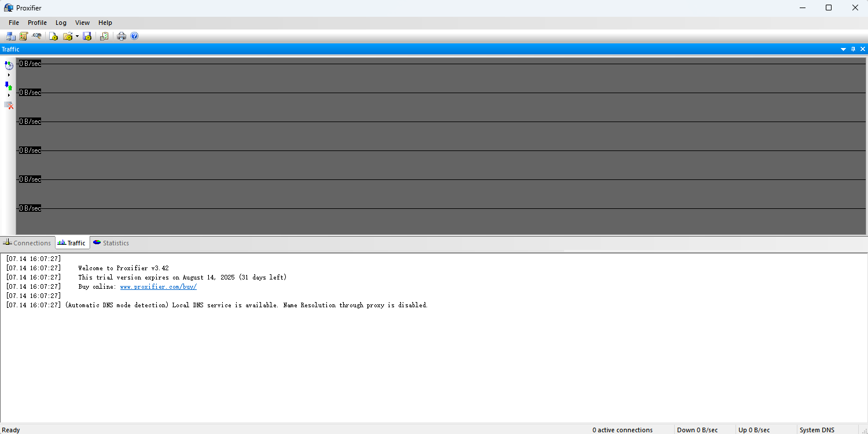Open the Profile menu

(37, 23)
